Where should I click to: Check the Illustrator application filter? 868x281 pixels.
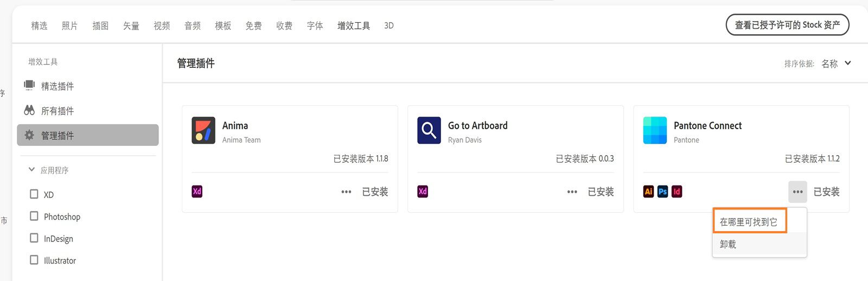[x=34, y=260]
